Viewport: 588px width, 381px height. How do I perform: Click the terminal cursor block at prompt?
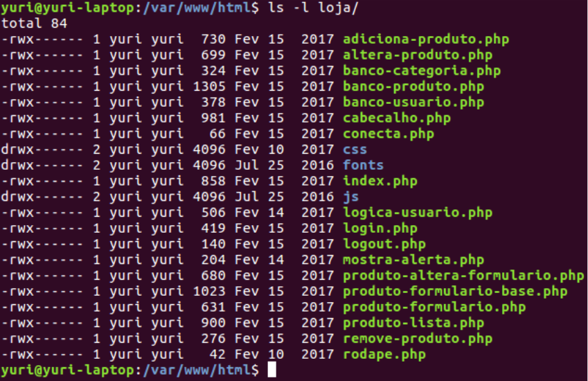tap(271, 371)
